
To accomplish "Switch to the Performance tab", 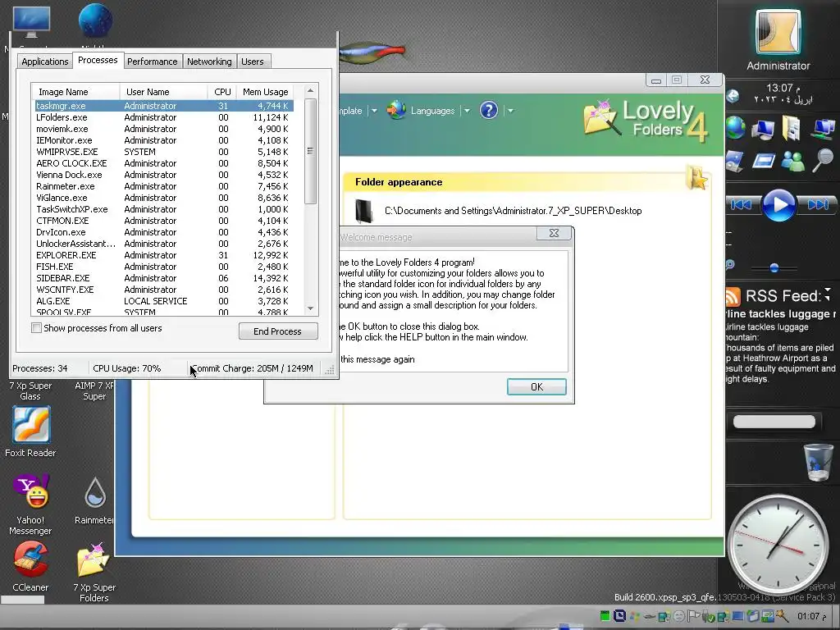I will (x=152, y=62).
